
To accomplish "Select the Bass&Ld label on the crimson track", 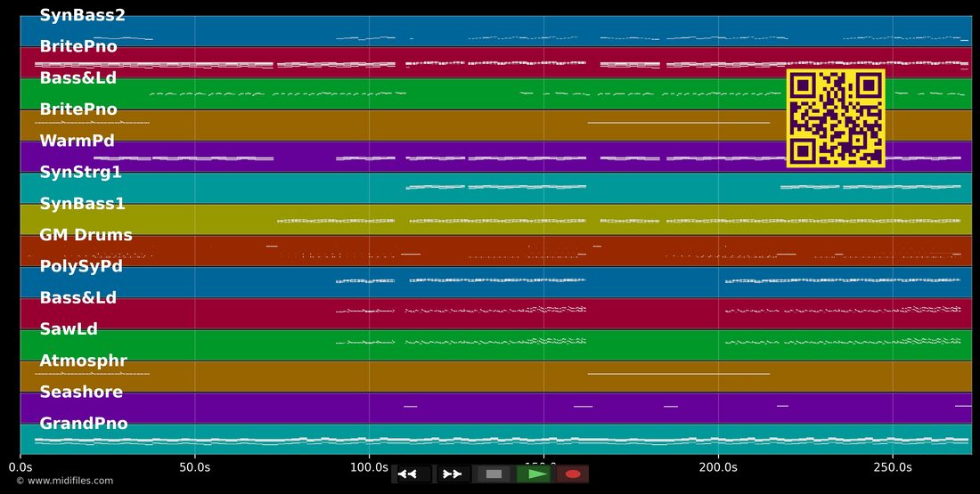I will 78,297.
